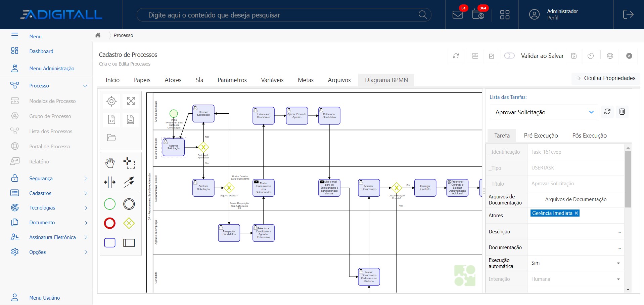The height and width of the screenshot is (305, 644).
Task: Open Documentação ellipsis editor
Action: (619, 248)
